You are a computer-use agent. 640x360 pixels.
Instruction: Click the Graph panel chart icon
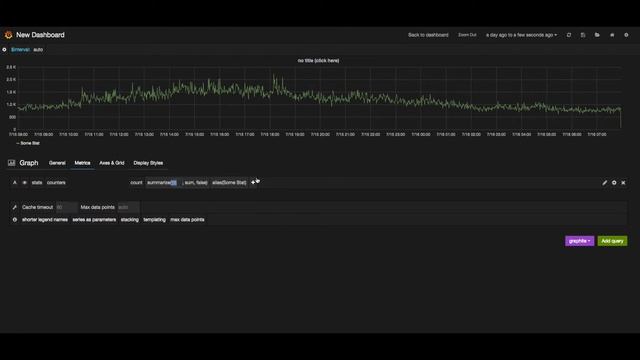point(11,163)
